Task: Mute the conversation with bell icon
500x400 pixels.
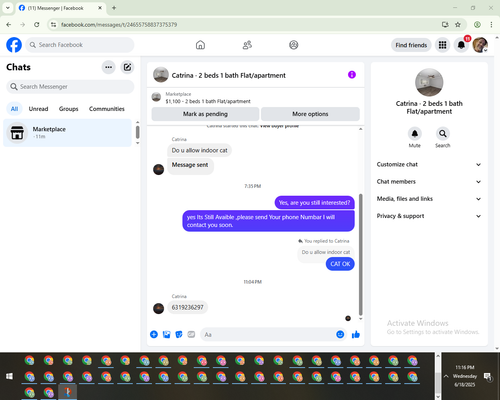Action: tap(415, 134)
